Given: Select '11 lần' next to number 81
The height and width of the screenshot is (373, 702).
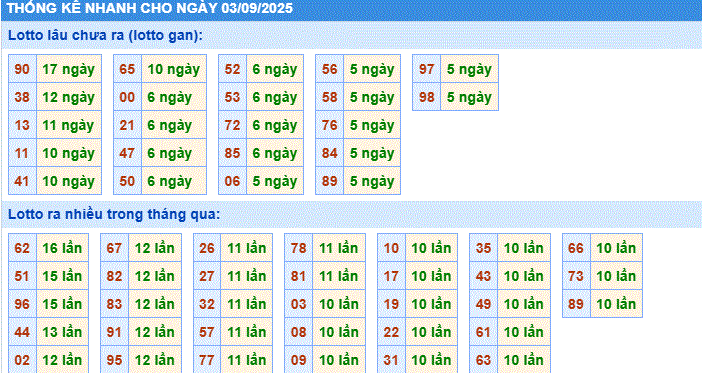Looking at the screenshot, I should coord(339,276).
